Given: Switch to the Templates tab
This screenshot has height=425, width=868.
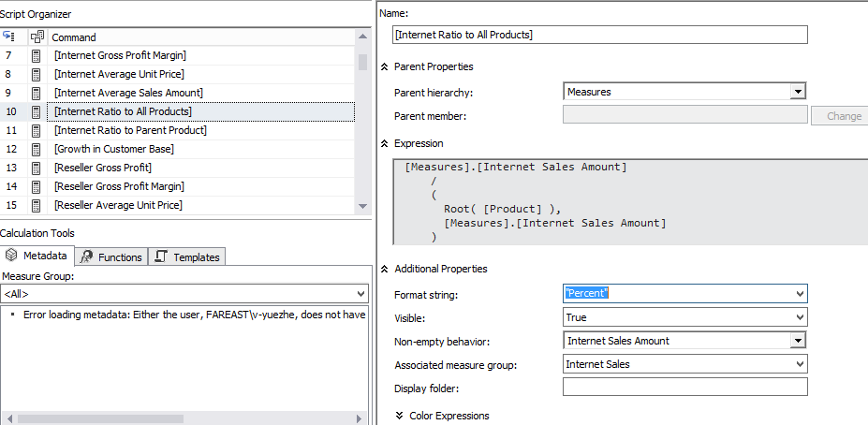Looking at the screenshot, I should tap(187, 256).
